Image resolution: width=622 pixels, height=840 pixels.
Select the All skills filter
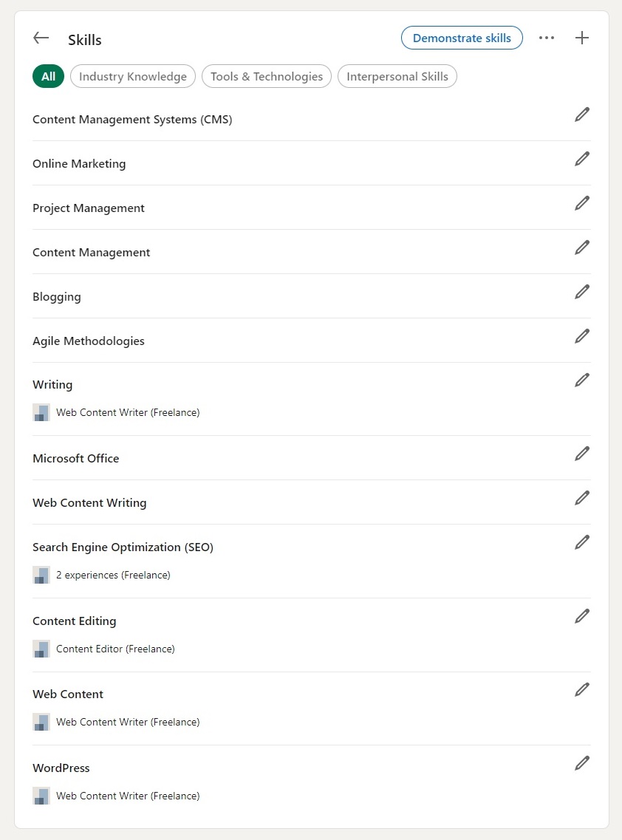(49, 77)
